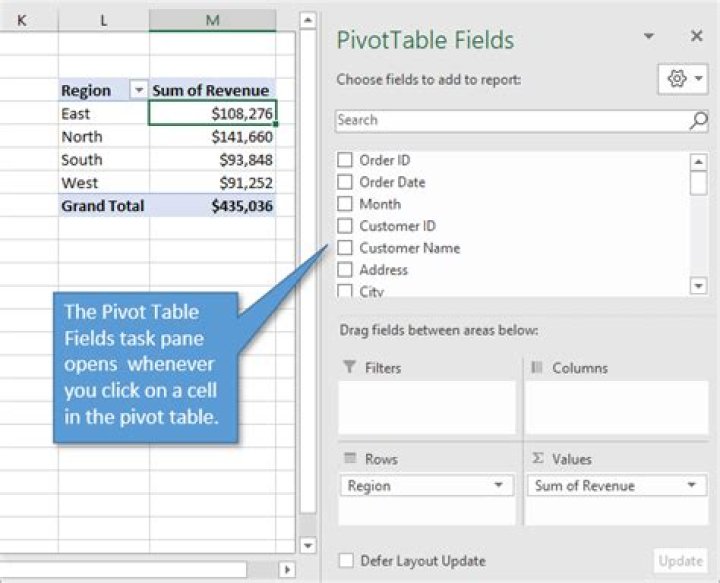Select the $435,036 grand total cell
Image resolution: width=720 pixels, height=583 pixels.
213,205
